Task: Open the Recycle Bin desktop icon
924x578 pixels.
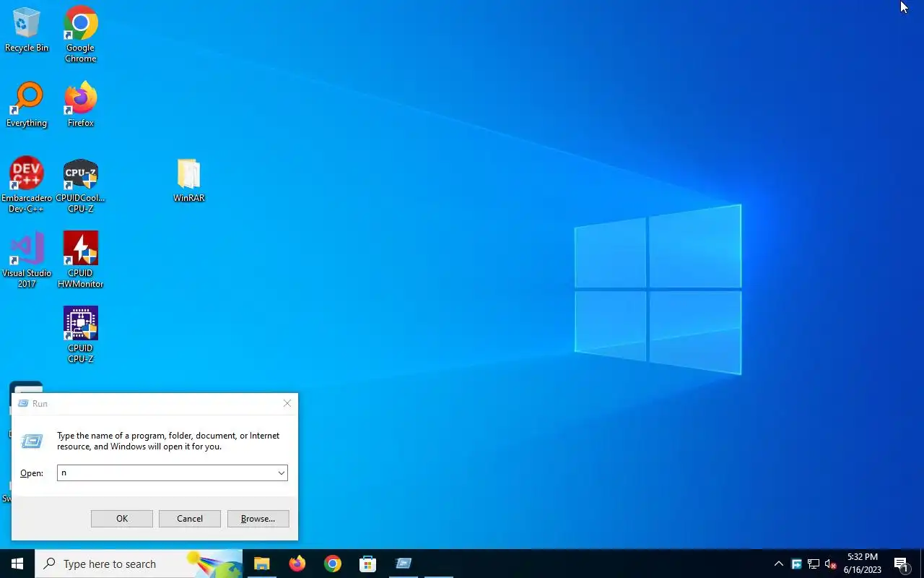Action: [x=27, y=30]
